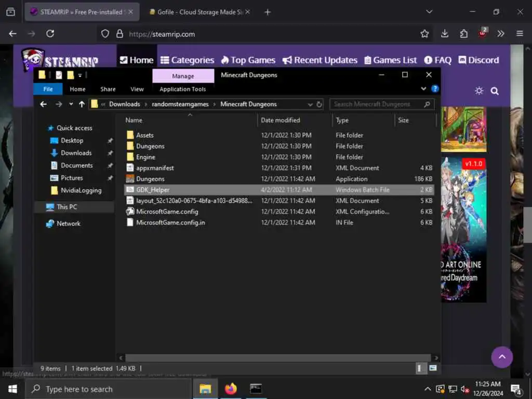Refresh the Minecraft Dungeons folder view

tap(319, 104)
